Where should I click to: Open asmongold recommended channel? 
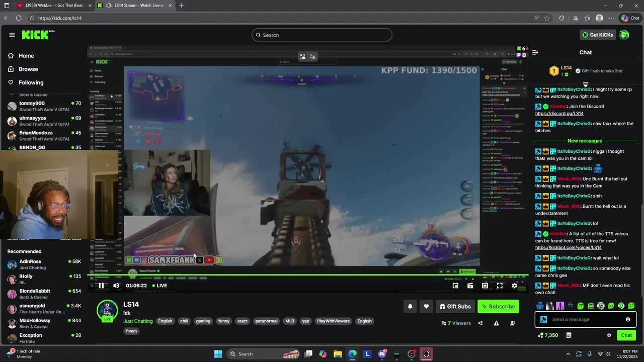coord(44,309)
